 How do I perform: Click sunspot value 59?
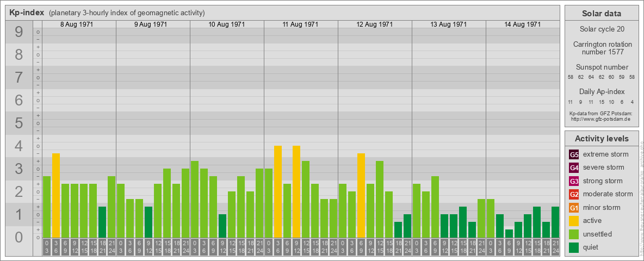click(621, 77)
